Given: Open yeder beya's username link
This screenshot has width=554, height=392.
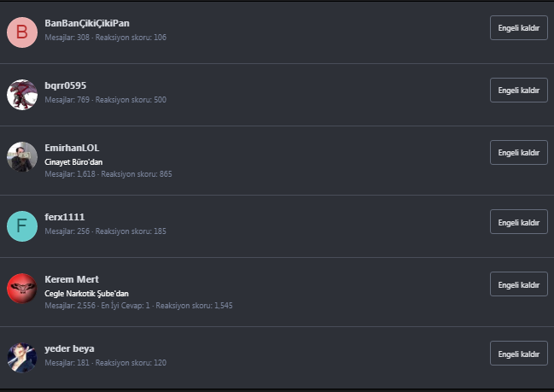Looking at the screenshot, I should tap(69, 348).
